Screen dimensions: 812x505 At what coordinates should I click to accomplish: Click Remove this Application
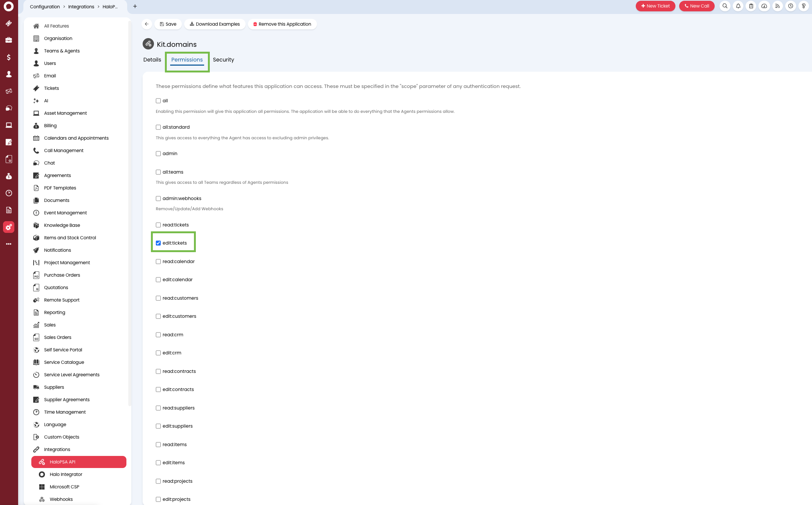pyautogui.click(x=282, y=24)
